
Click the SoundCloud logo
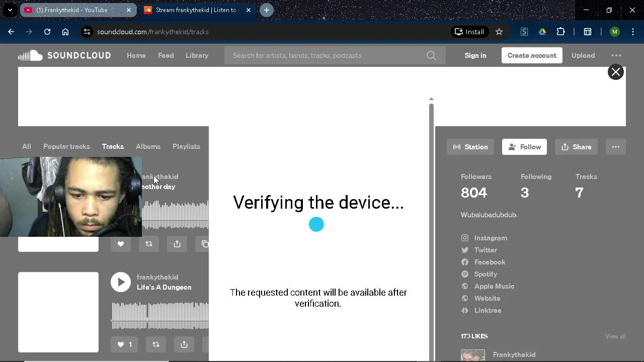pyautogui.click(x=64, y=55)
